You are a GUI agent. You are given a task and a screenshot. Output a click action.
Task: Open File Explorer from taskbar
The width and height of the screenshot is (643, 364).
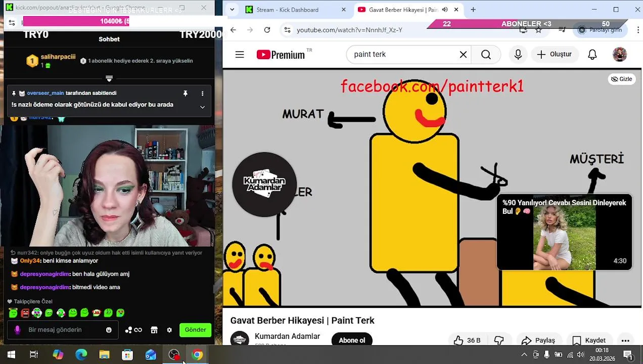pyautogui.click(x=104, y=355)
